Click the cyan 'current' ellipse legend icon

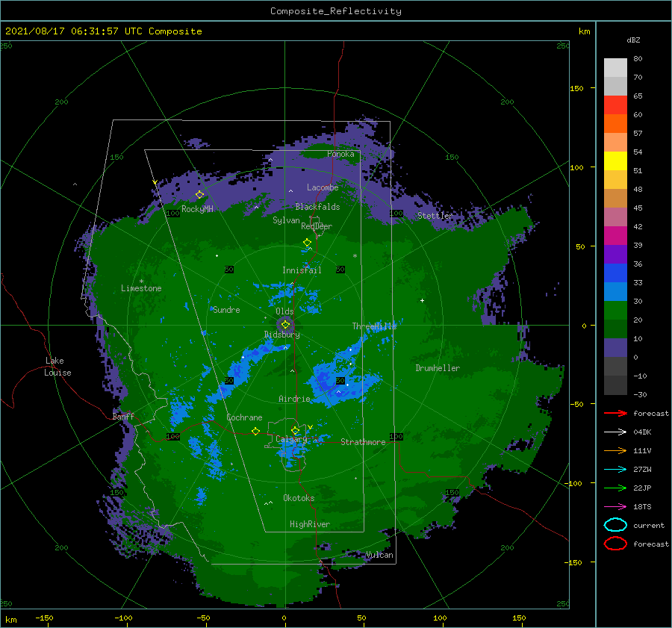615,525
